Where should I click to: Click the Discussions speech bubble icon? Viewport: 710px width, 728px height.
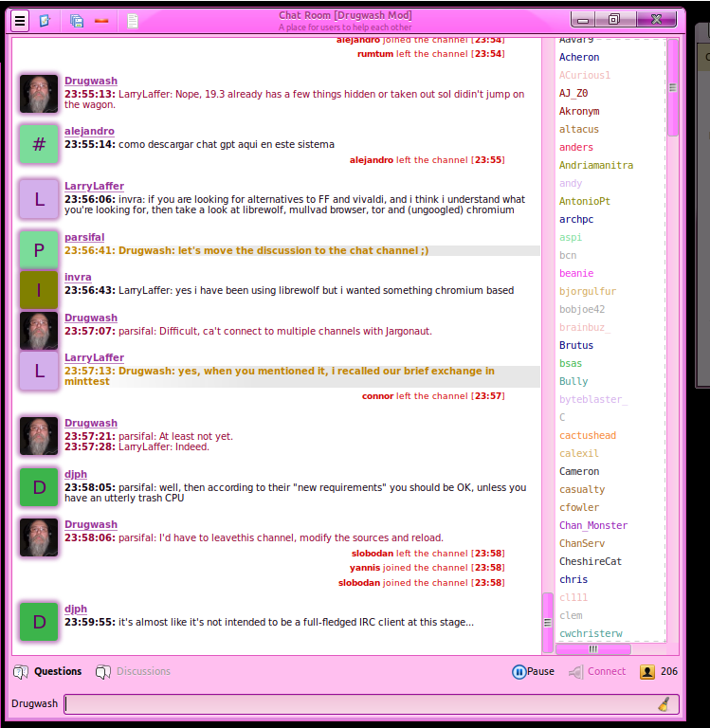[103, 672]
